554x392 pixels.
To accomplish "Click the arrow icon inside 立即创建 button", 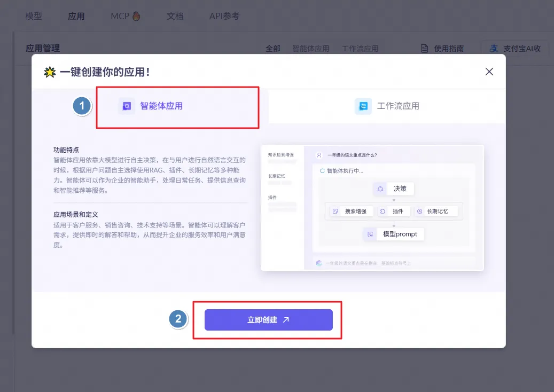I will (286, 320).
